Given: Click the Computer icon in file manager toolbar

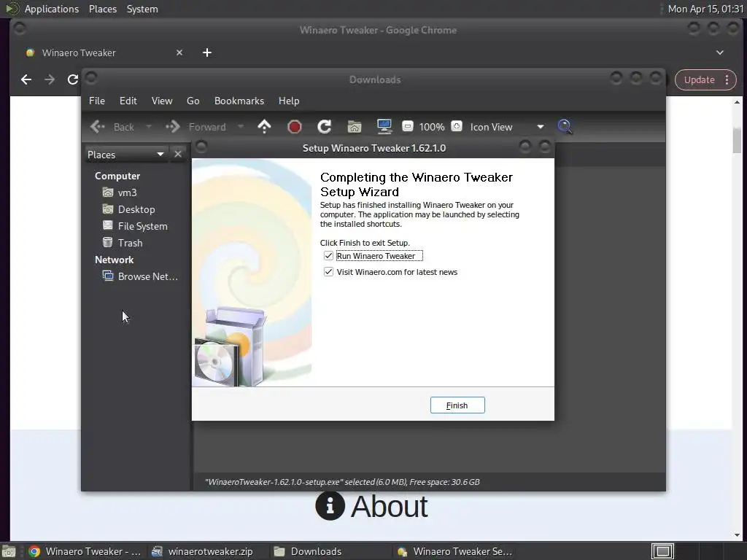Looking at the screenshot, I should pyautogui.click(x=384, y=127).
